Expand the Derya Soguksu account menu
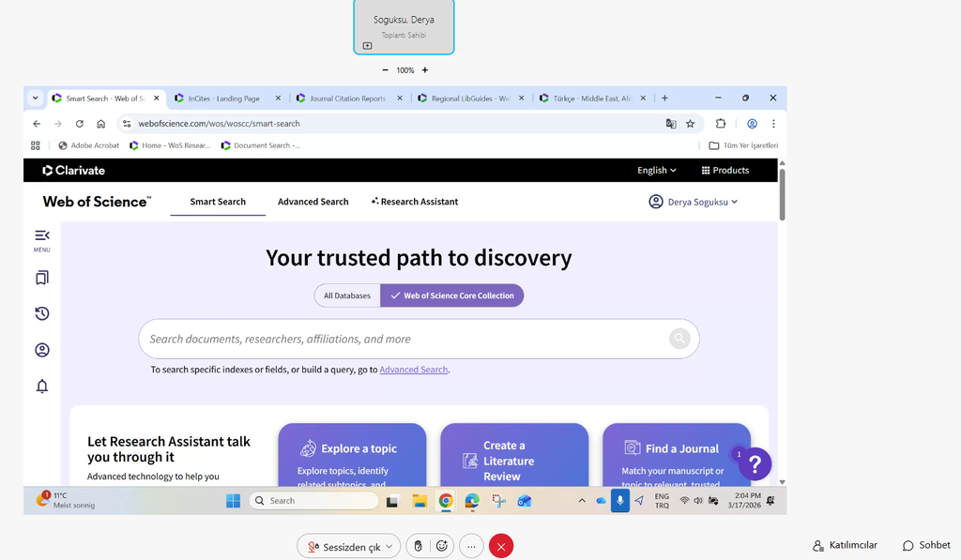This screenshot has width=961, height=560. [x=693, y=202]
